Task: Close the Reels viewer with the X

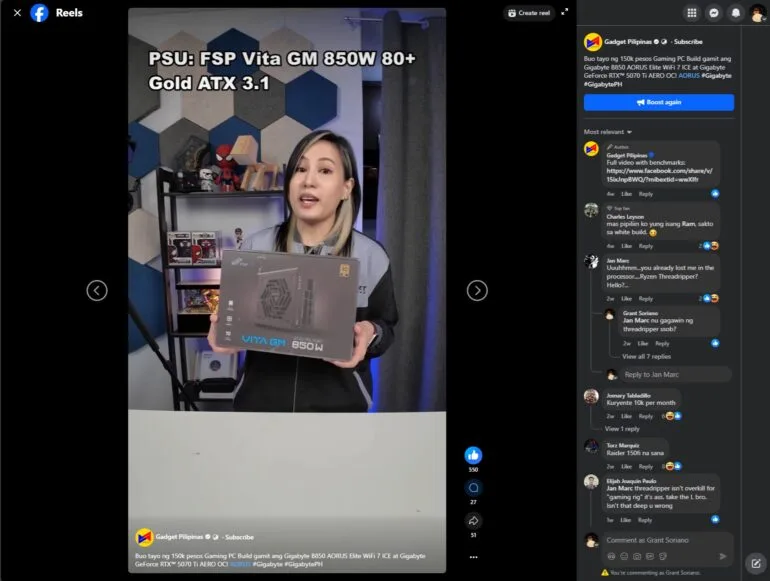Action: click(17, 13)
